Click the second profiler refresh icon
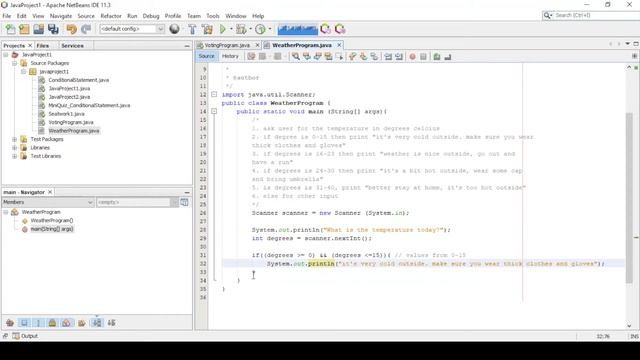 [340, 29]
